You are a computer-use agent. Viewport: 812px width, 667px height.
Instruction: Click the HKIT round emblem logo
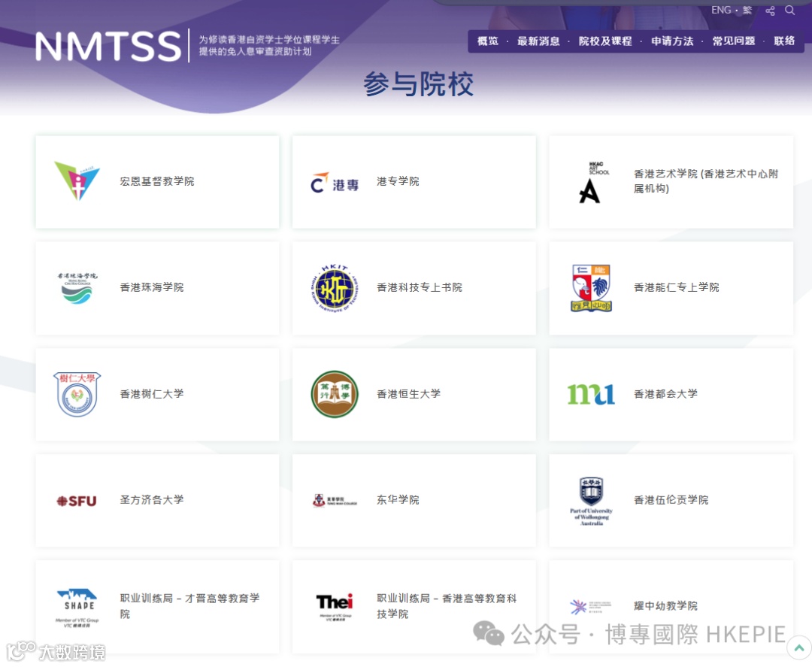tap(335, 288)
